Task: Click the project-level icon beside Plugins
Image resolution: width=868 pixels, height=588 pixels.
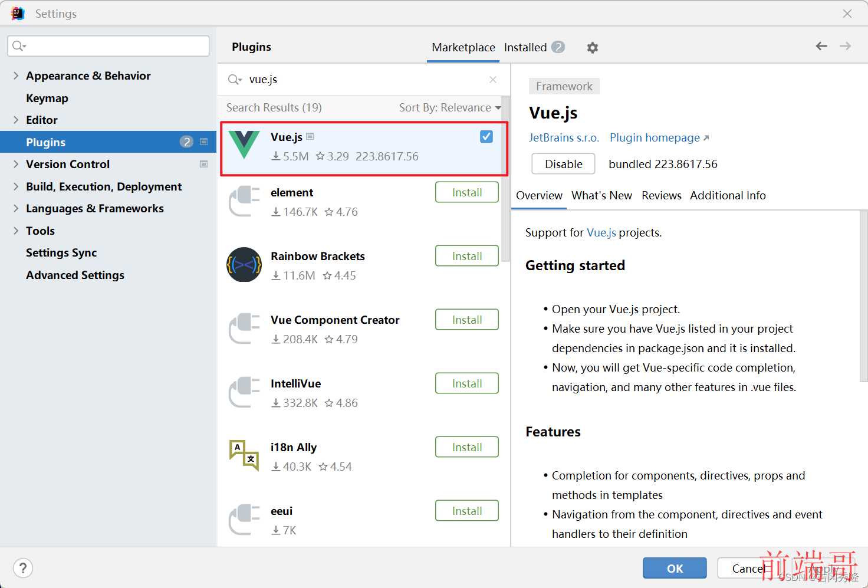Action: coord(204,142)
